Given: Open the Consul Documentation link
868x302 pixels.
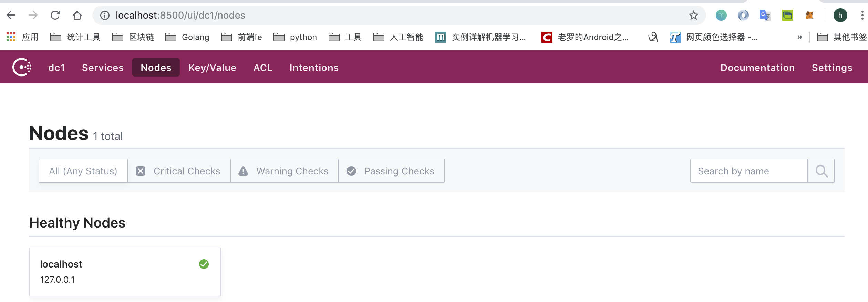Looking at the screenshot, I should [757, 67].
